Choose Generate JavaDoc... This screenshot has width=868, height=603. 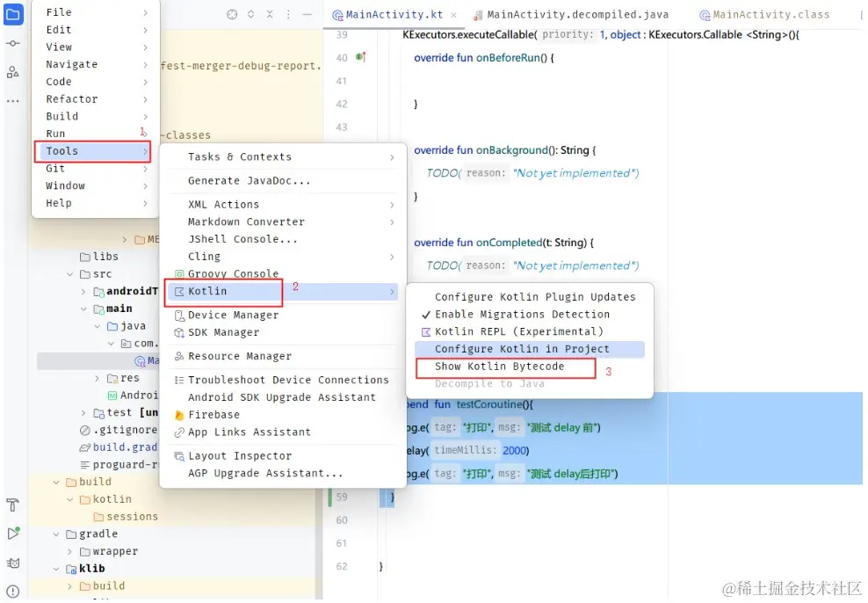(283, 181)
